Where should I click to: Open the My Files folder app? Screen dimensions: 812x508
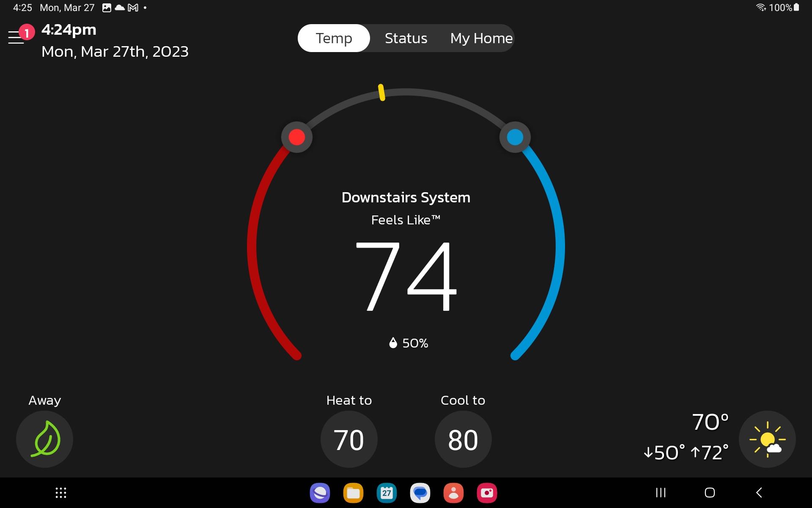pyautogui.click(x=353, y=493)
